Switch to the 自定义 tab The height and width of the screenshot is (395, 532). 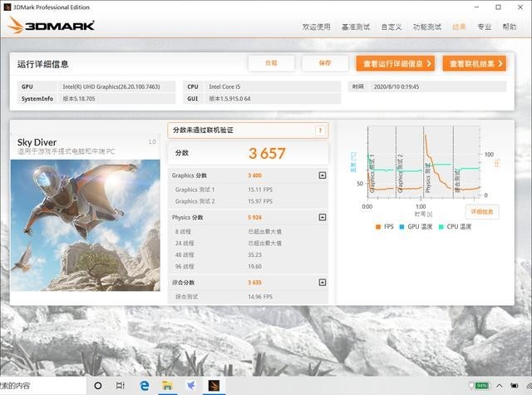point(392,27)
